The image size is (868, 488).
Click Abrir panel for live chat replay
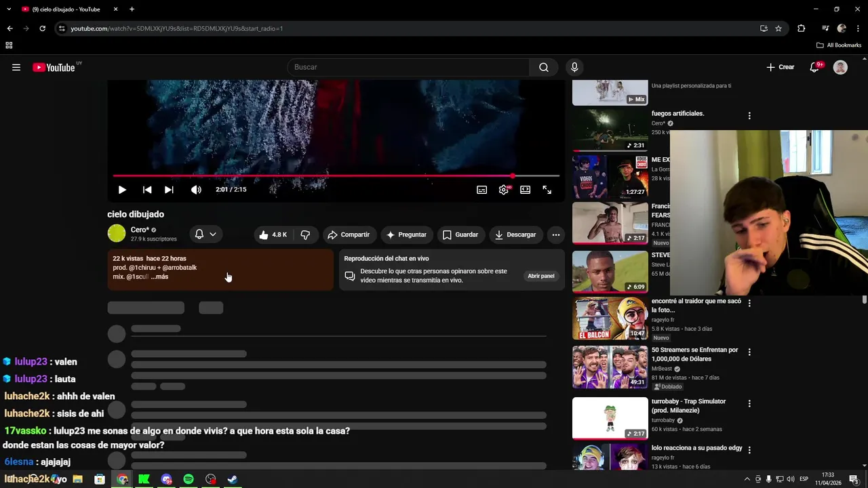pyautogui.click(x=541, y=276)
